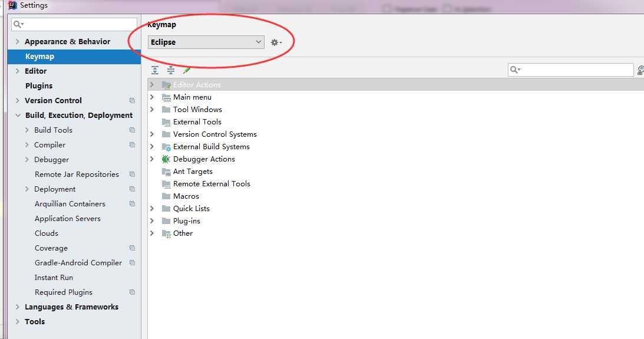Click project-level icon next to Deployment
The width and height of the screenshot is (644, 339).
[x=132, y=189]
